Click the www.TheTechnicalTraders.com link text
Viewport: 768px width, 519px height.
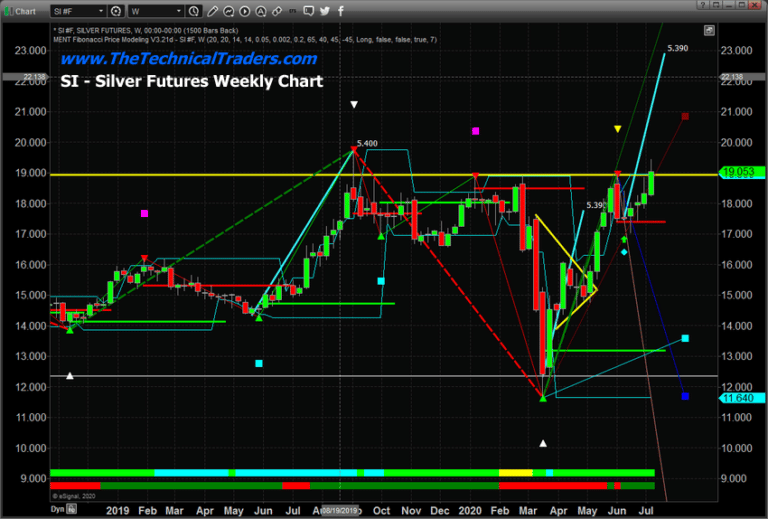pos(189,59)
